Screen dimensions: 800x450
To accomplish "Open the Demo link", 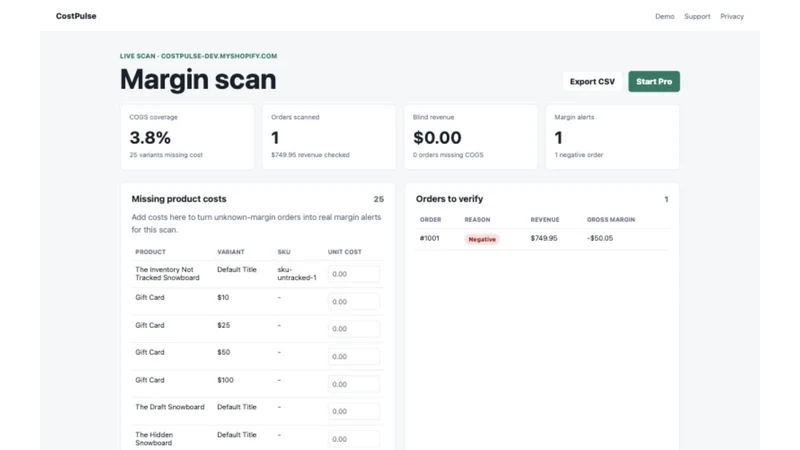I will pos(664,16).
